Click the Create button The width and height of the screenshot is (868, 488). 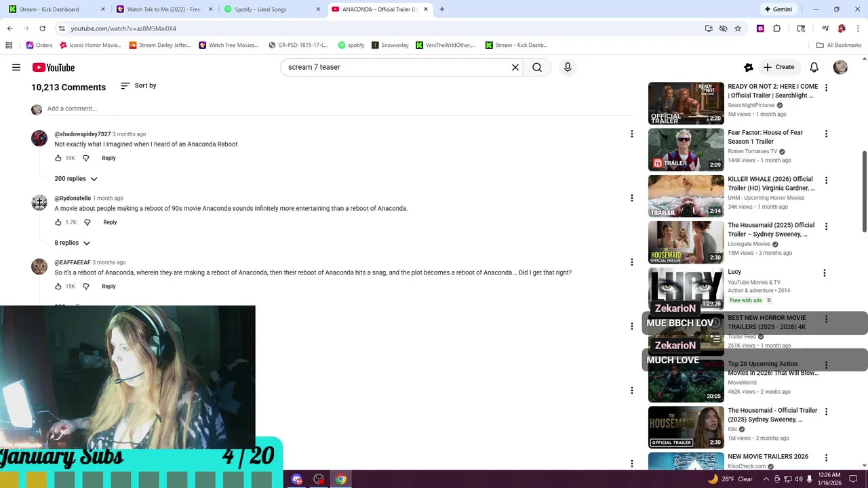(778, 67)
